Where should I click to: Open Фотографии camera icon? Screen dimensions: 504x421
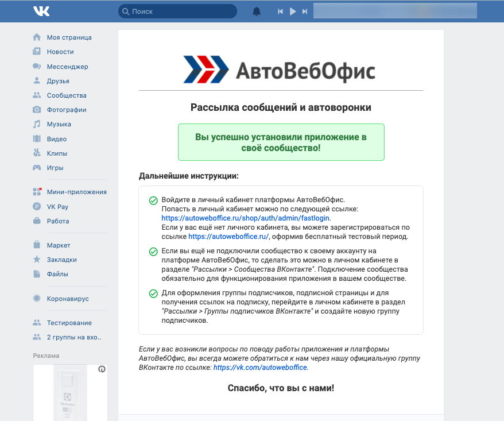(x=37, y=110)
